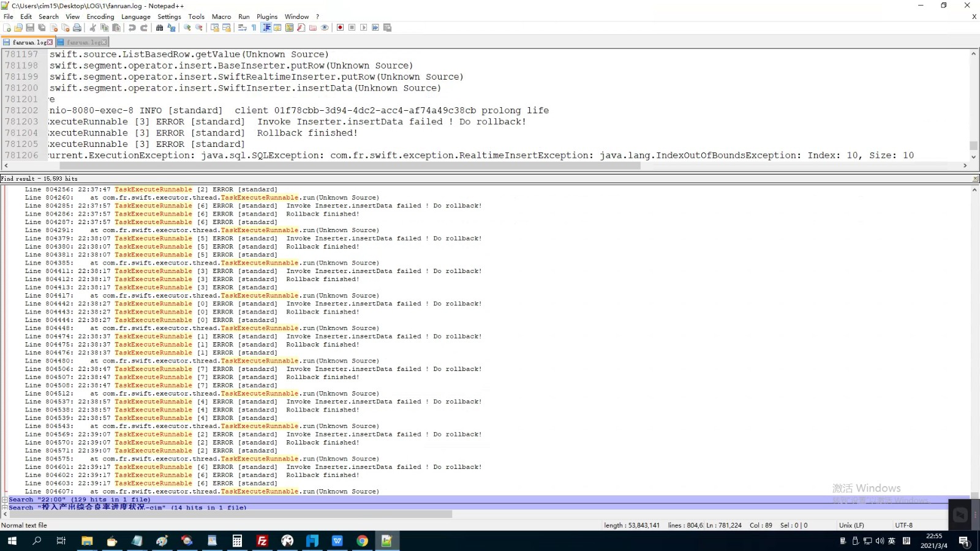Cut the selection with the scissors icon
This screenshot has height=551, width=980.
click(x=92, y=28)
